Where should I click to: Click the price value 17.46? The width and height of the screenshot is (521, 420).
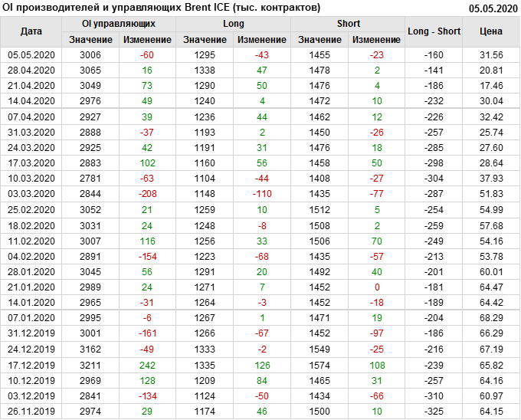490,86
